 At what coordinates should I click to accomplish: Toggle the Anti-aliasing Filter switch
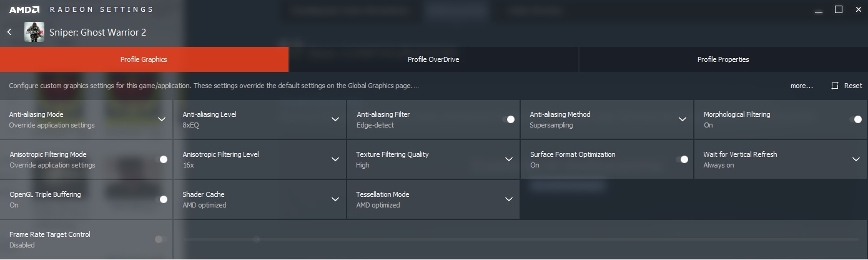click(x=508, y=119)
